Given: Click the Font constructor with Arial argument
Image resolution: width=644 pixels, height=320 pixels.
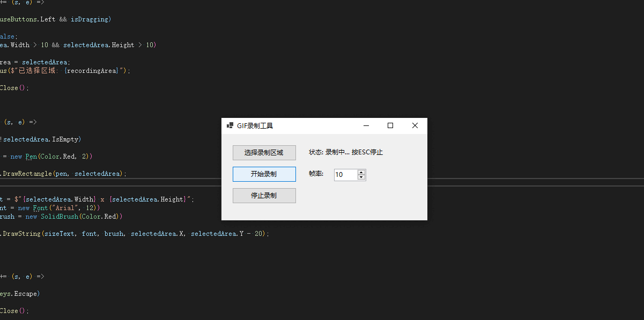Looking at the screenshot, I should coord(40,207).
